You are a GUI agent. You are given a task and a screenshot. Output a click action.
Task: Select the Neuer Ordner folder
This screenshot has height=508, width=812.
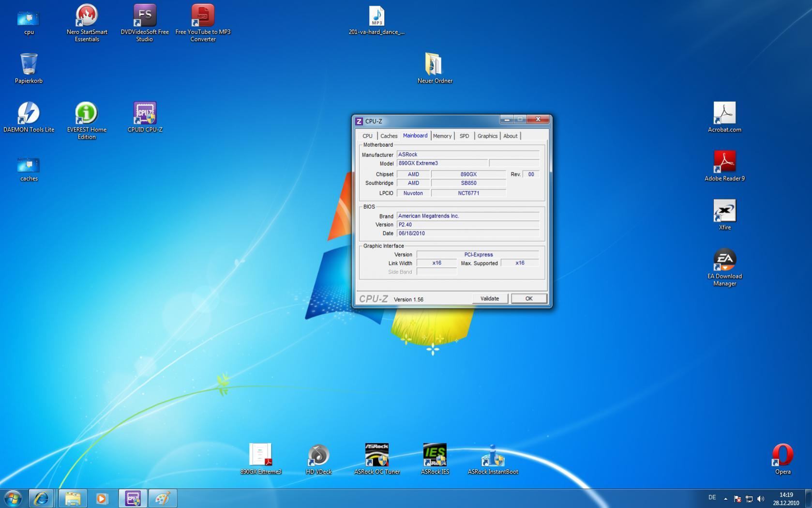pos(435,68)
